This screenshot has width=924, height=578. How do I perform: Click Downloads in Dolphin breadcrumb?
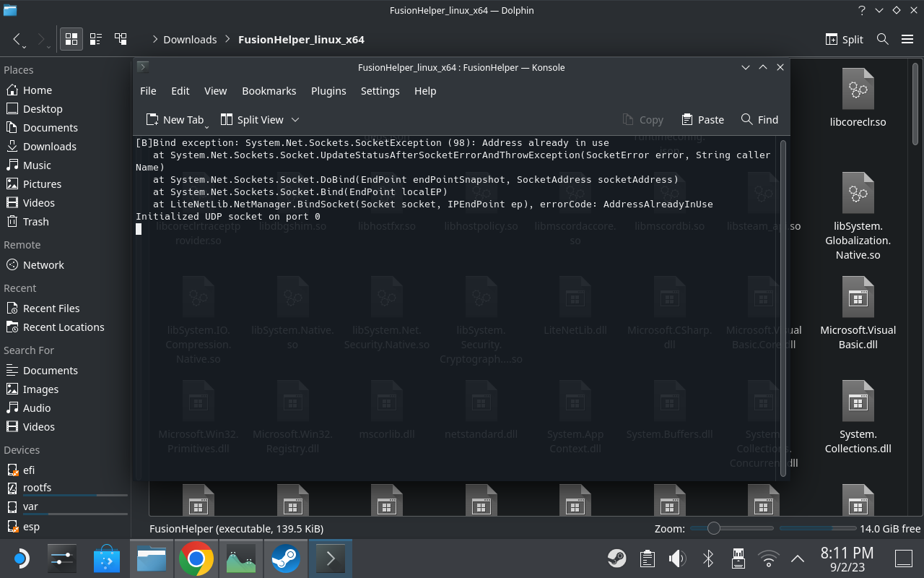tap(190, 40)
